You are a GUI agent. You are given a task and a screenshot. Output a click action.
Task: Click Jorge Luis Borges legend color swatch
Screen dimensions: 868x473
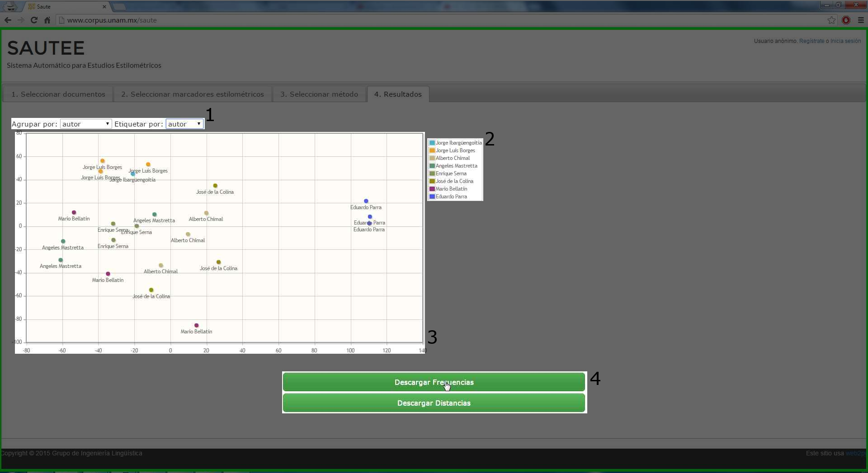coord(432,150)
